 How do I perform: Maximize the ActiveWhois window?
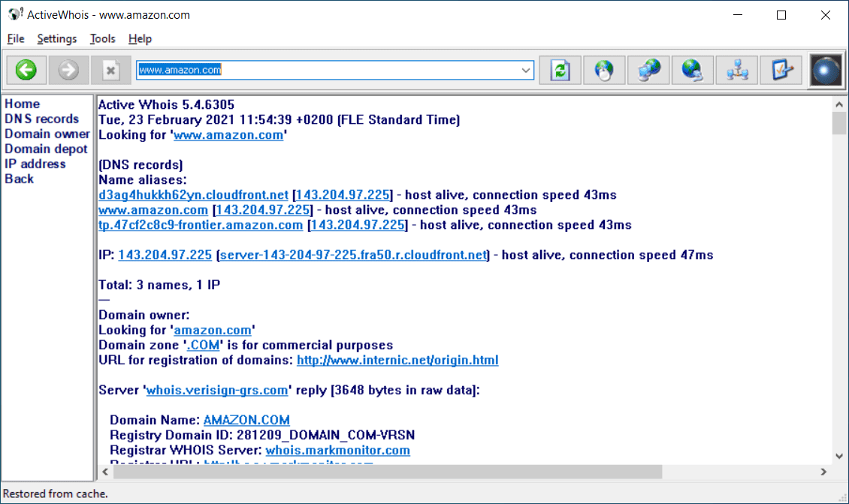coord(781,15)
